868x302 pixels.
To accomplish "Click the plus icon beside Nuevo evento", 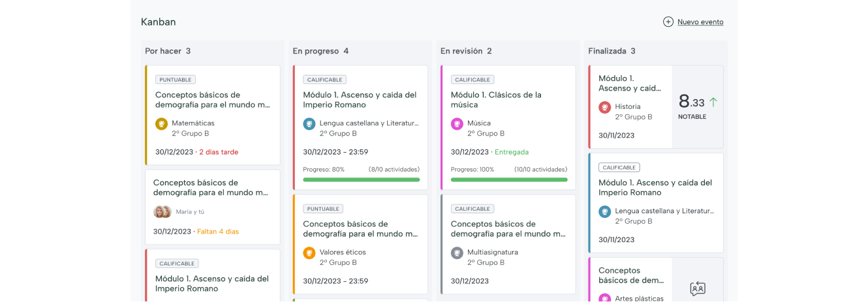I will pyautogui.click(x=668, y=22).
